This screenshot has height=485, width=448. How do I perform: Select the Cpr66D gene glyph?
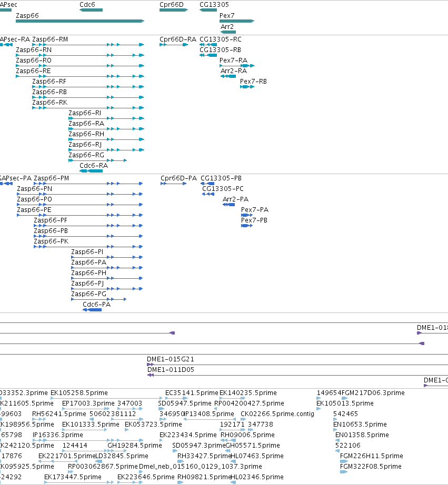pyautogui.click(x=174, y=10)
